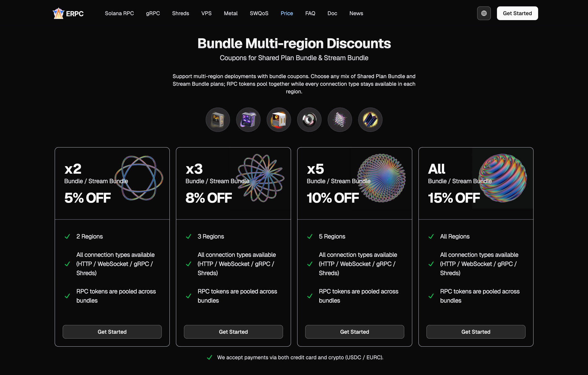The width and height of the screenshot is (588, 375).
Task: Open the Doc menu item
Action: click(332, 13)
